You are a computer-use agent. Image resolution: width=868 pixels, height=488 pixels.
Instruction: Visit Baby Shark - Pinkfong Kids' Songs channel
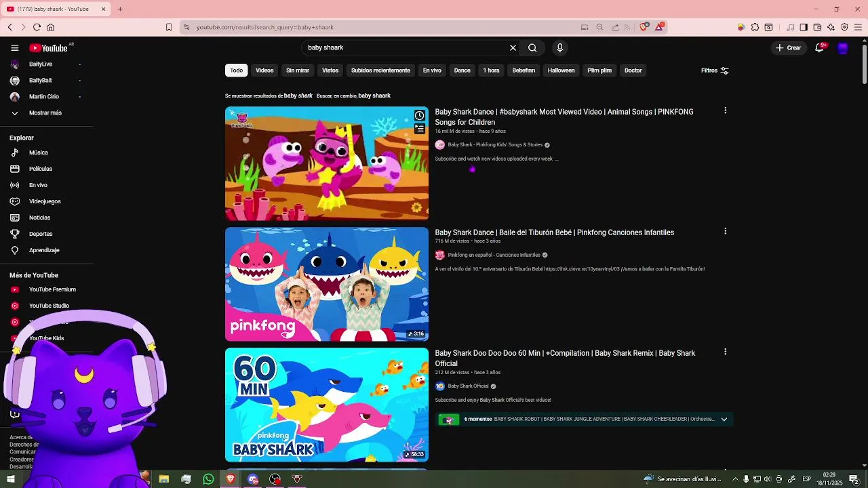click(x=495, y=145)
